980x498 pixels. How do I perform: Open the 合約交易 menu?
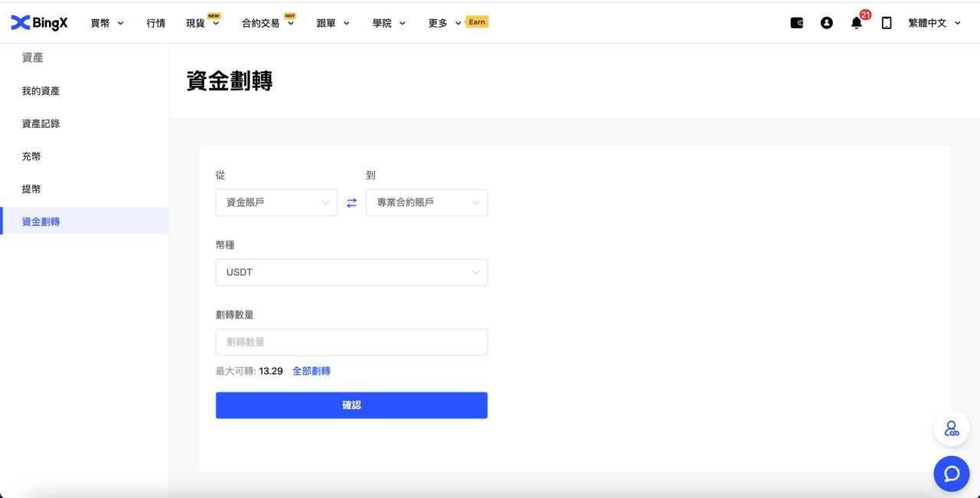[x=267, y=23]
